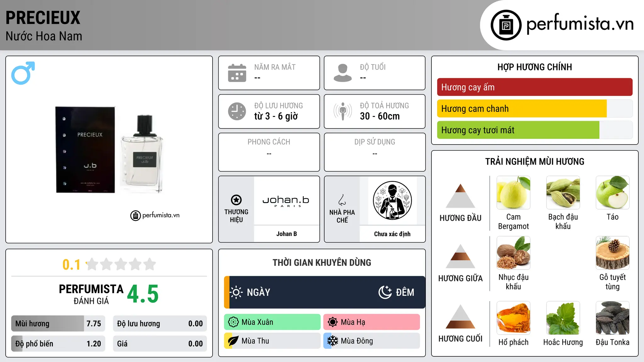Click the leaf icon for Mùa Thu
644x362 pixels.
pyautogui.click(x=233, y=341)
